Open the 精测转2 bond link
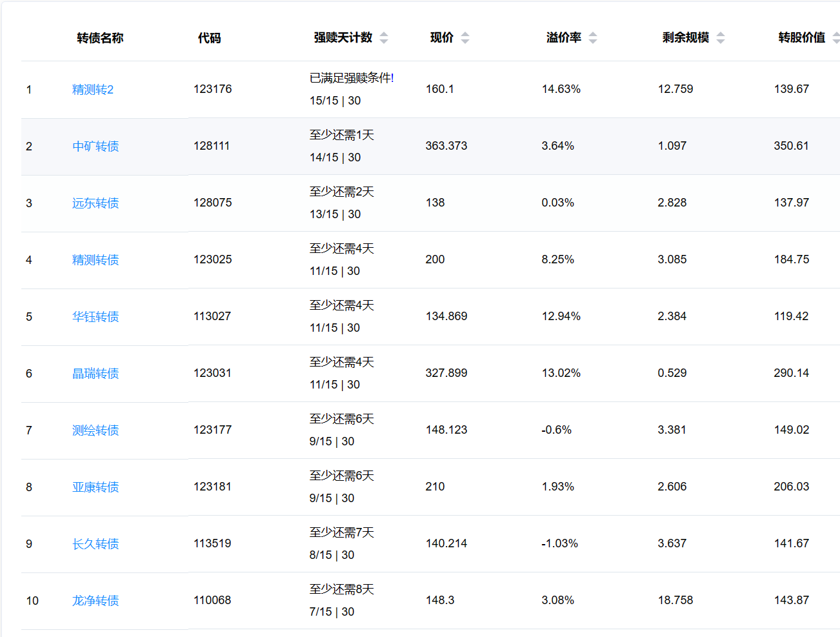 point(93,90)
